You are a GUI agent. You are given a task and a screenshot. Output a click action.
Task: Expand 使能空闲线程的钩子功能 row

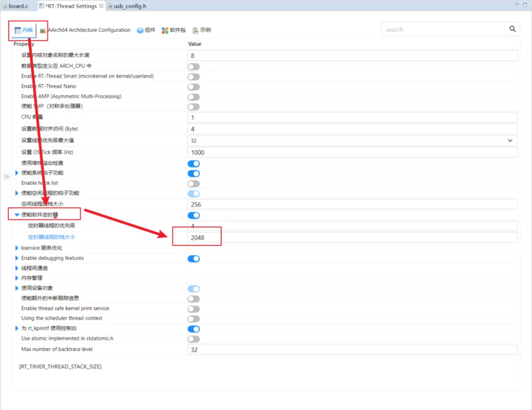tap(17, 193)
